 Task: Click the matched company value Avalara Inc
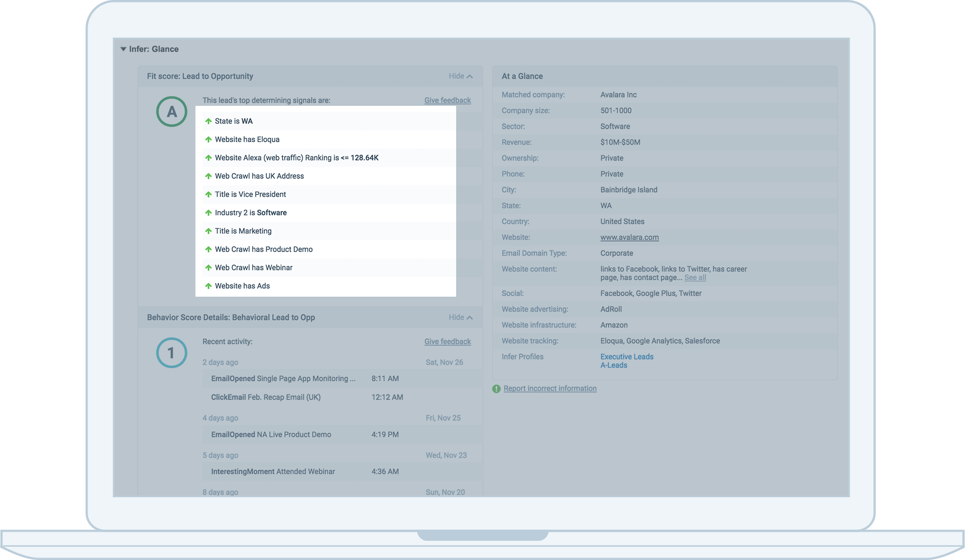(618, 95)
